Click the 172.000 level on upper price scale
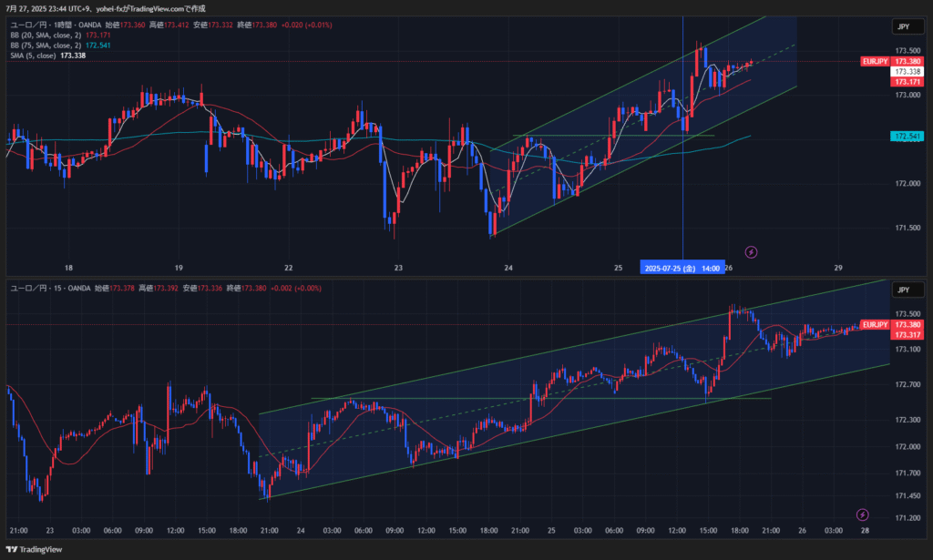 click(906, 184)
